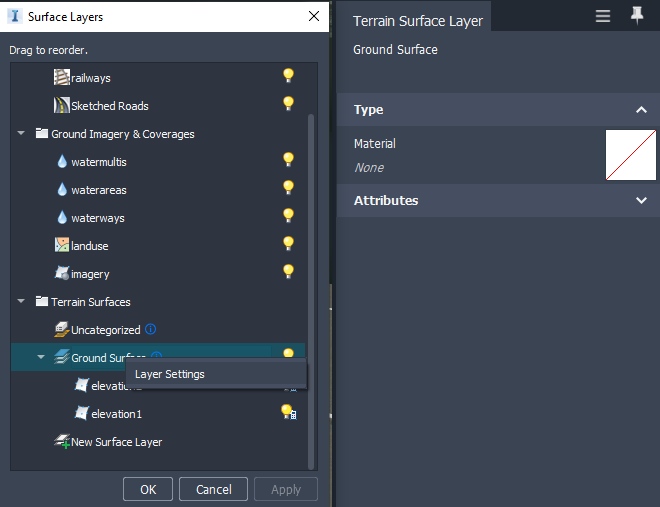Pin the Terrain Surface Layer panel
This screenshot has width=660, height=507.
[x=637, y=16]
